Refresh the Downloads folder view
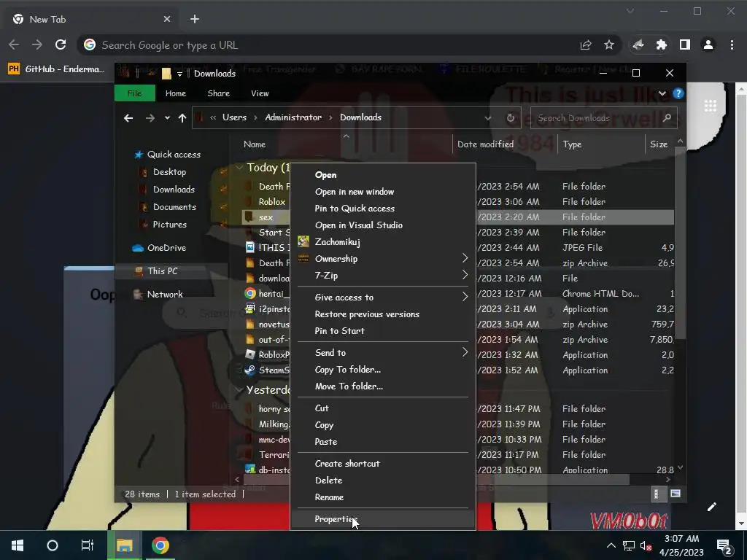The width and height of the screenshot is (747, 560). pyautogui.click(x=510, y=117)
